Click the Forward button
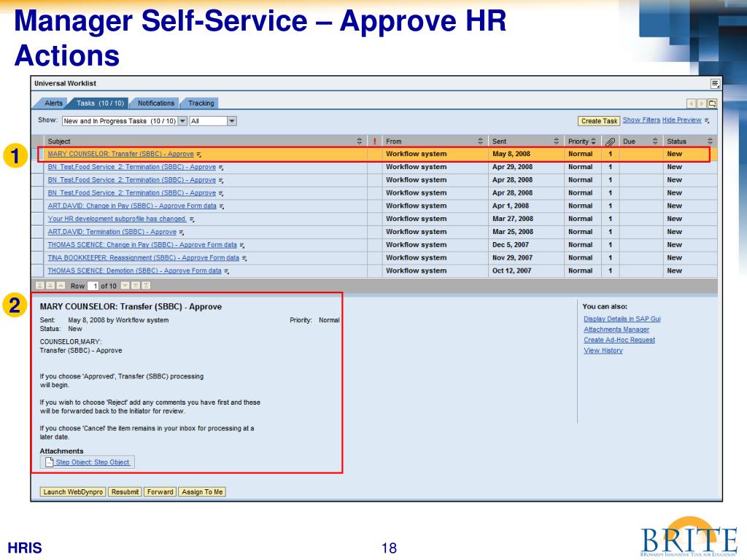The image size is (747, 560). point(160,492)
